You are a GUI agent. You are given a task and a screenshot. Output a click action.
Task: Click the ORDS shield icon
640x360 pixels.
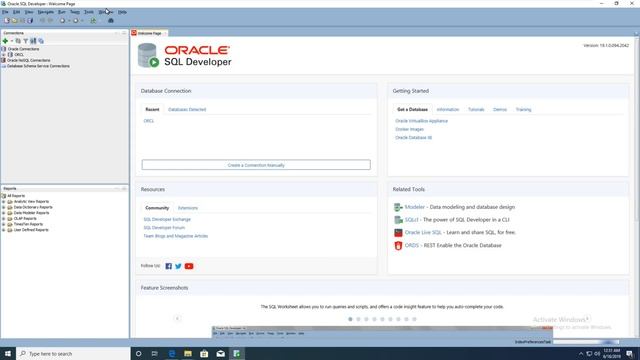(398, 245)
